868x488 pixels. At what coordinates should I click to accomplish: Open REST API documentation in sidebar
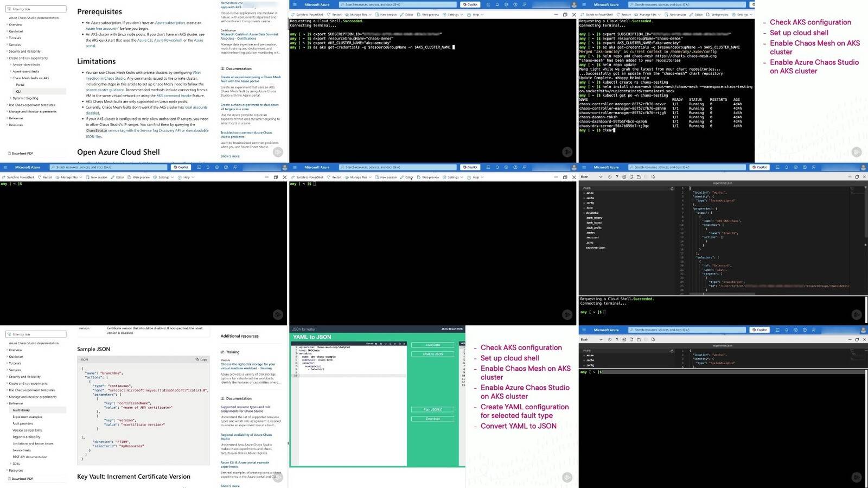click(30, 457)
